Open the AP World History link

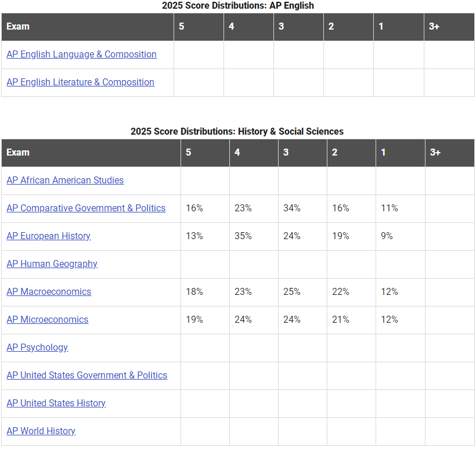41,431
